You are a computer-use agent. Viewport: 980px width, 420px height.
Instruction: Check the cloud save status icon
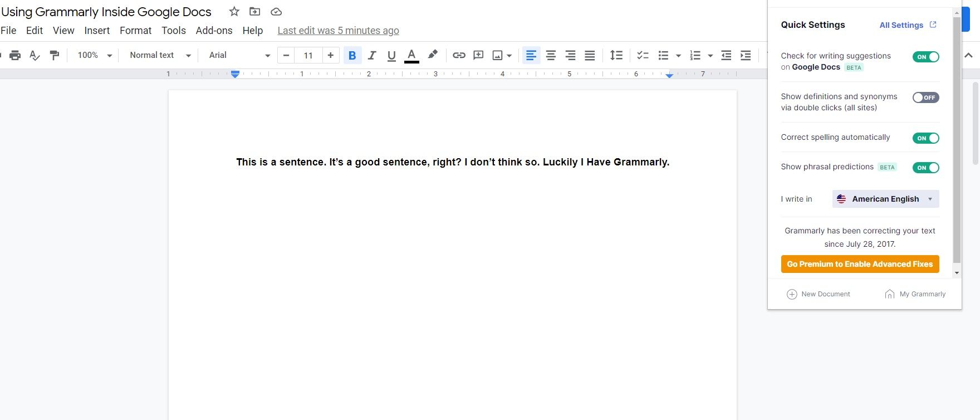pyautogui.click(x=276, y=12)
